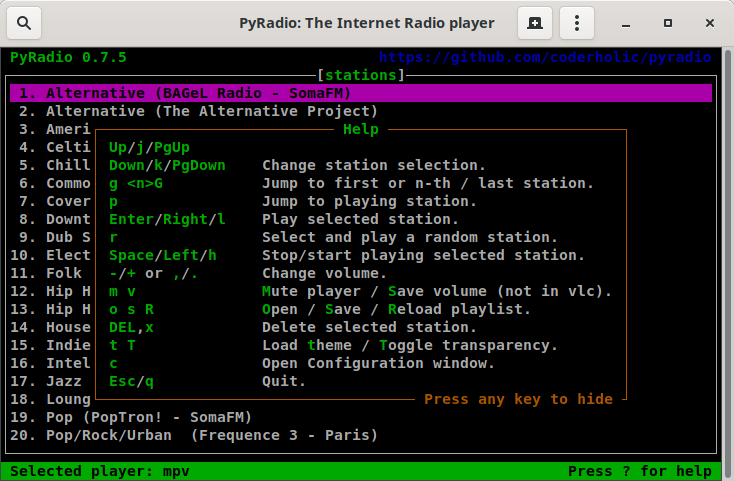Click 'Open Configuration window.' help text

click(x=378, y=364)
